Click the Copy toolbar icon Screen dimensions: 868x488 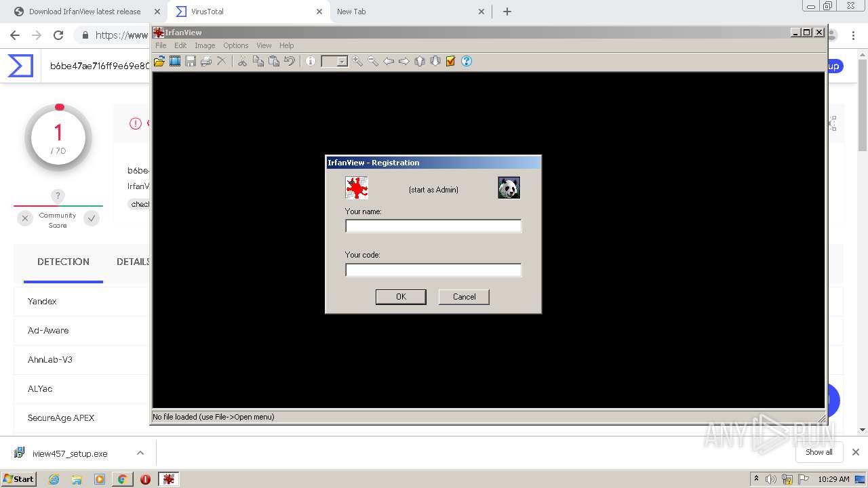click(258, 61)
